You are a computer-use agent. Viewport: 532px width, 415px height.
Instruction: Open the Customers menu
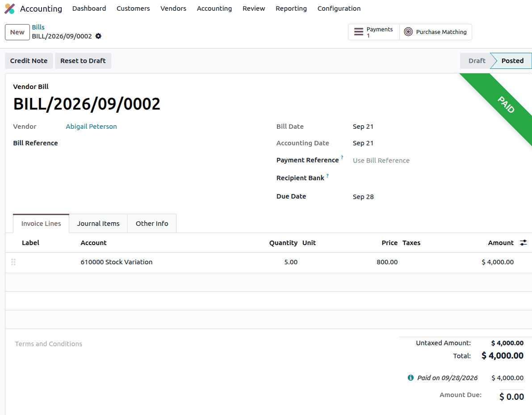133,8
